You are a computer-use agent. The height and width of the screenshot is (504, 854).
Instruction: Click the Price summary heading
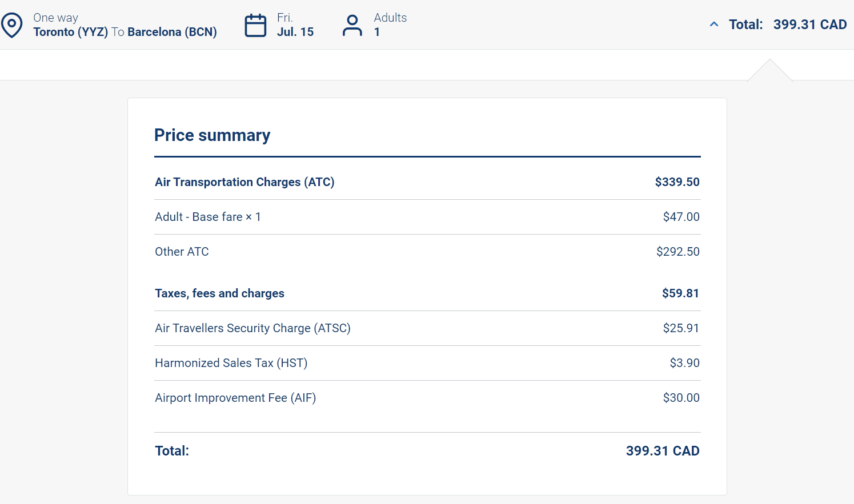pyautogui.click(x=213, y=135)
